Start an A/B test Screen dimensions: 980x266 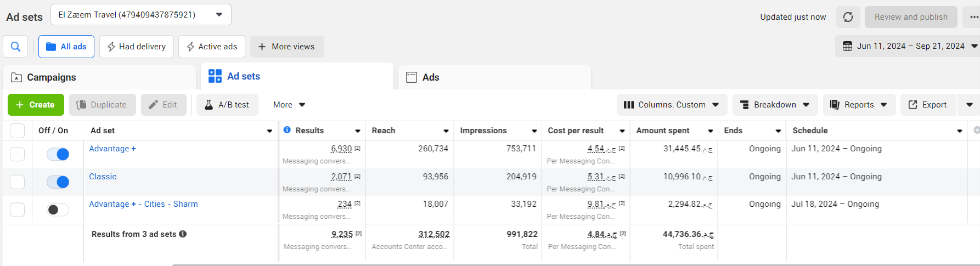coord(227,105)
